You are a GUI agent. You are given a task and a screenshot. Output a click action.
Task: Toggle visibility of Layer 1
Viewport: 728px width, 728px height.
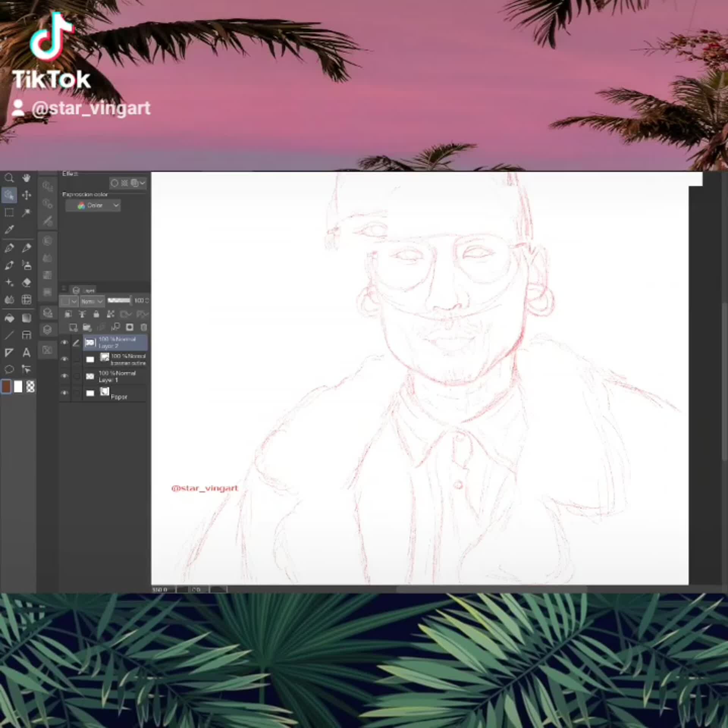(x=64, y=375)
